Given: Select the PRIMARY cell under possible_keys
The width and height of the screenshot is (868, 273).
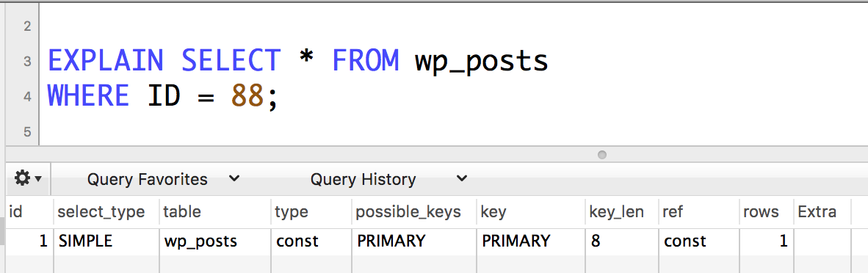Looking at the screenshot, I should tap(413, 241).
